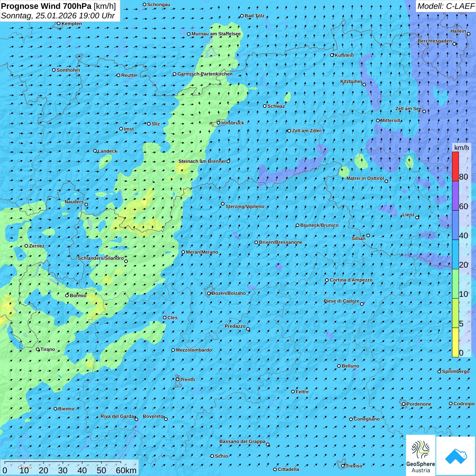Click the Kempten city label
The width and height of the screenshot is (476, 476).
pyautogui.click(x=71, y=23)
